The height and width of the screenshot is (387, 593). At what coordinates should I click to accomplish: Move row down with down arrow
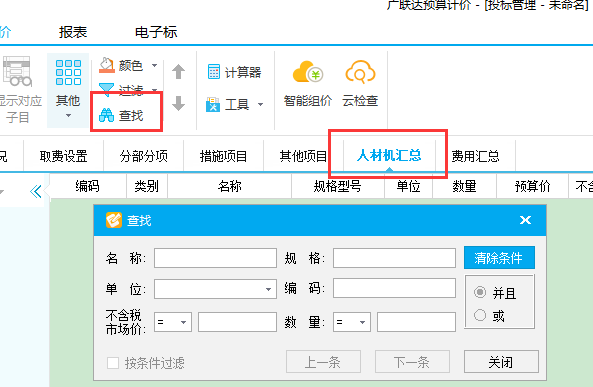tap(178, 103)
